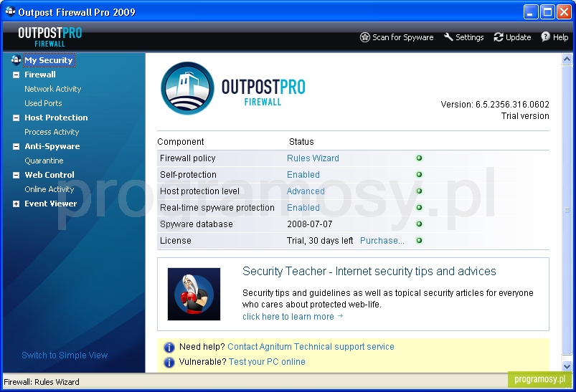Click the Outpost Pro header logo
The width and height of the screenshot is (576, 392).
pyautogui.click(x=50, y=37)
